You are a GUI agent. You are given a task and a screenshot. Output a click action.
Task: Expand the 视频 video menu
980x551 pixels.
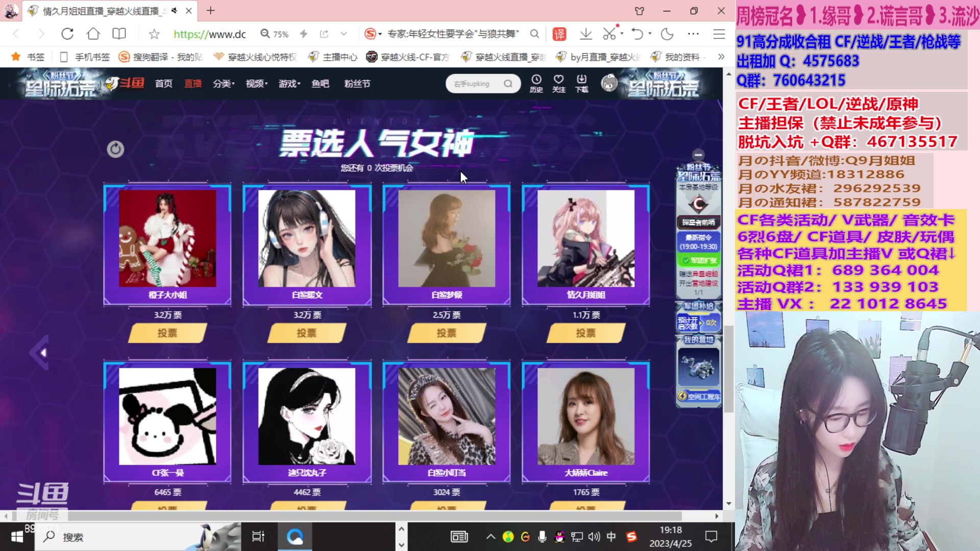pos(257,84)
